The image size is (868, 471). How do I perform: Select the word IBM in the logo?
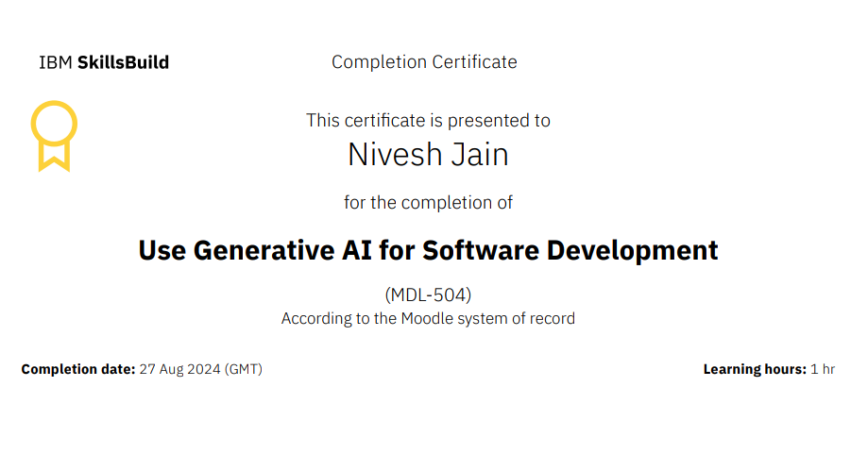pos(55,63)
